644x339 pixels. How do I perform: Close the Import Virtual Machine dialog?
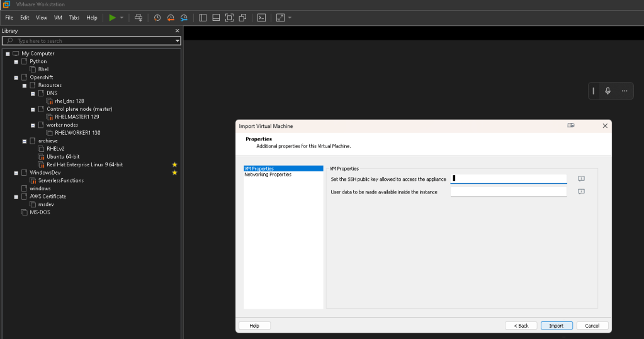click(x=605, y=126)
